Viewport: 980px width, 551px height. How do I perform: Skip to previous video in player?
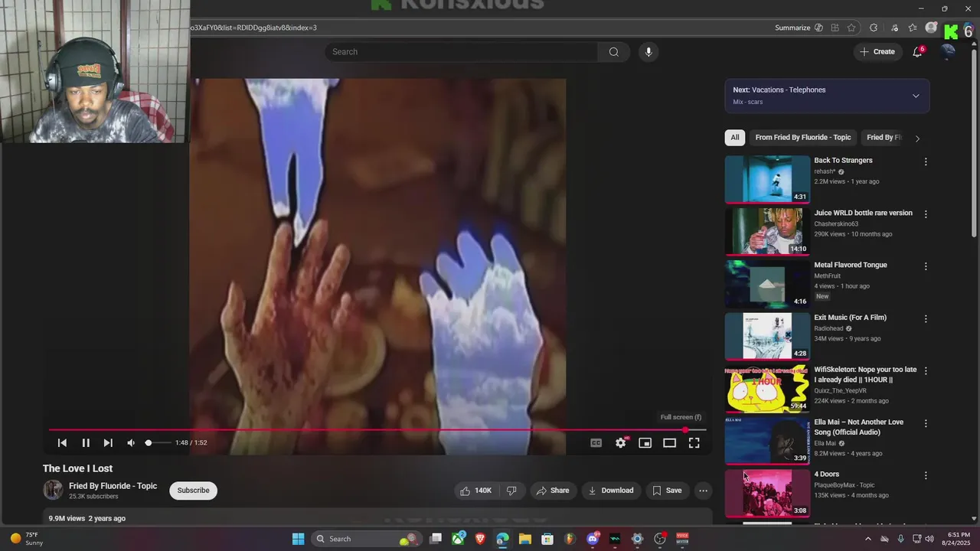pos(62,442)
